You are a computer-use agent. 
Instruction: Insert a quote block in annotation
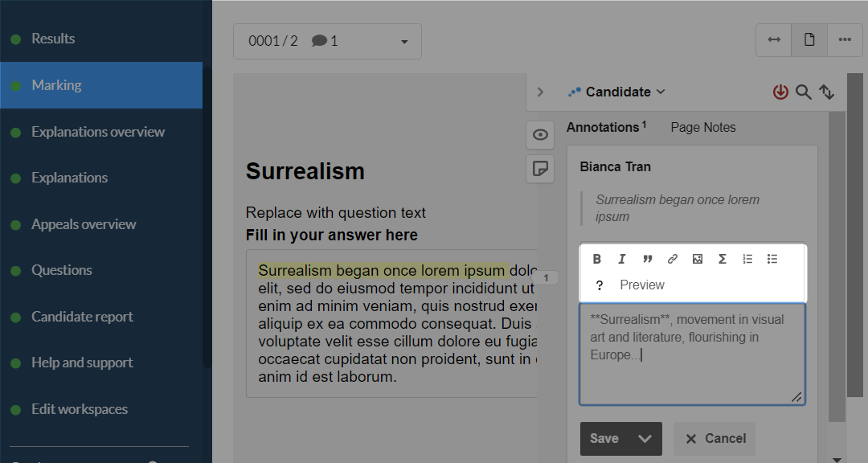pyautogui.click(x=647, y=259)
